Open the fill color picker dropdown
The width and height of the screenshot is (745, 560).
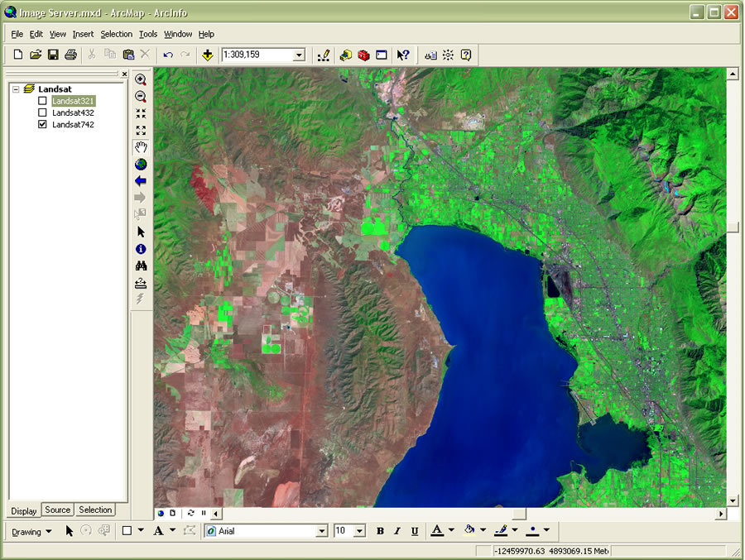click(483, 531)
